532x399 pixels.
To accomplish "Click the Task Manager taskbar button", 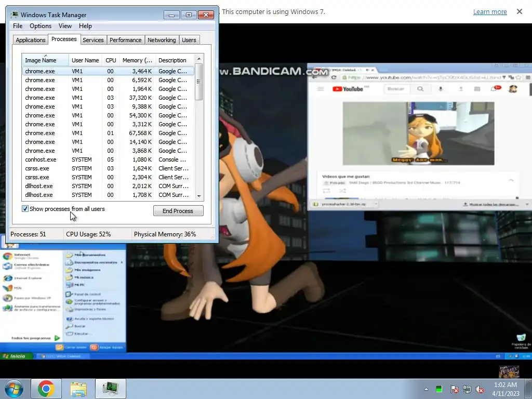I will pos(111,389).
